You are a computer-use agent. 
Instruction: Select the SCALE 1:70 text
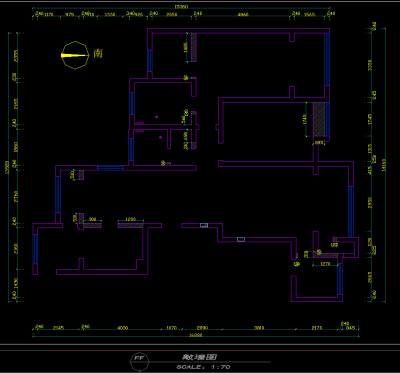tap(204, 367)
